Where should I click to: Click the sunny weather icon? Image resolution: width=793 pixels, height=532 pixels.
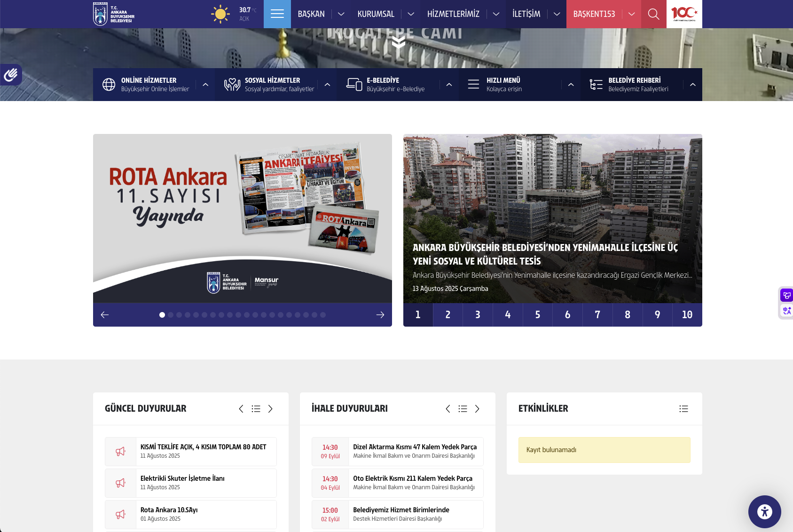click(220, 14)
